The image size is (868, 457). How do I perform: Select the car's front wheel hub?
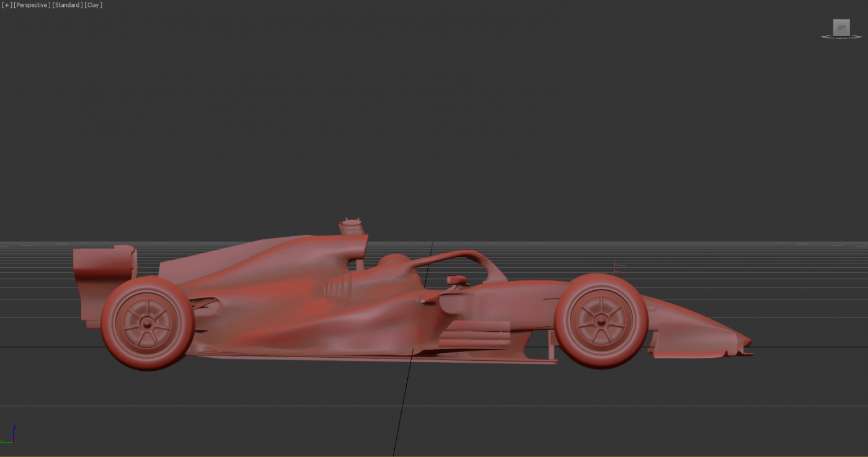point(601,321)
